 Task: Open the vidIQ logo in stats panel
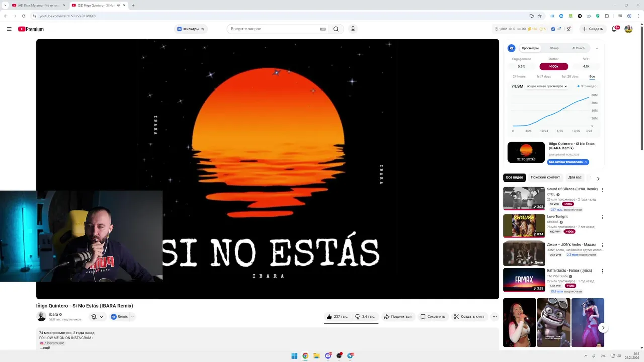pyautogui.click(x=511, y=48)
